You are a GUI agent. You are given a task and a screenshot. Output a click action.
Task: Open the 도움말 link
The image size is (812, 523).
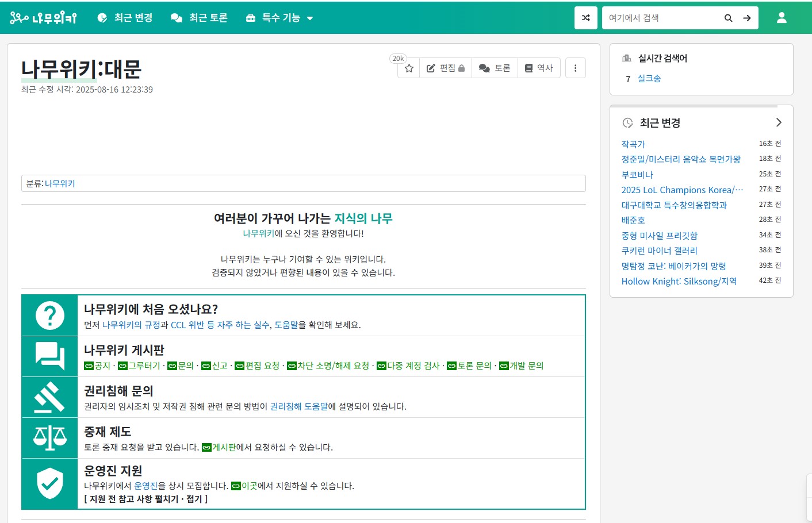[286, 325]
